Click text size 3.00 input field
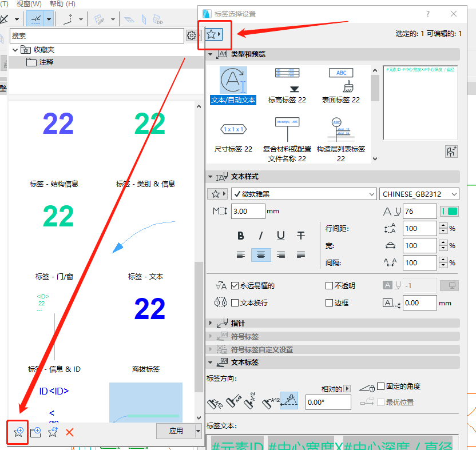Viewport: 476px width, 450px height. click(x=248, y=211)
